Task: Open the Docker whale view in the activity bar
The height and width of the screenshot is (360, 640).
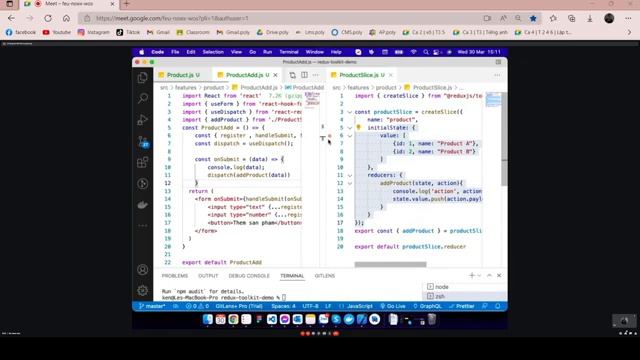Action: (142, 204)
